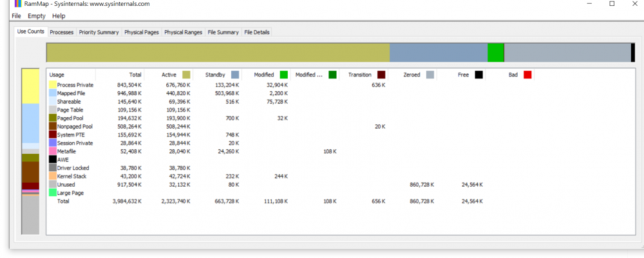644x258 pixels.
Task: Click the Modified green segment of memory bar
Action: (x=495, y=53)
